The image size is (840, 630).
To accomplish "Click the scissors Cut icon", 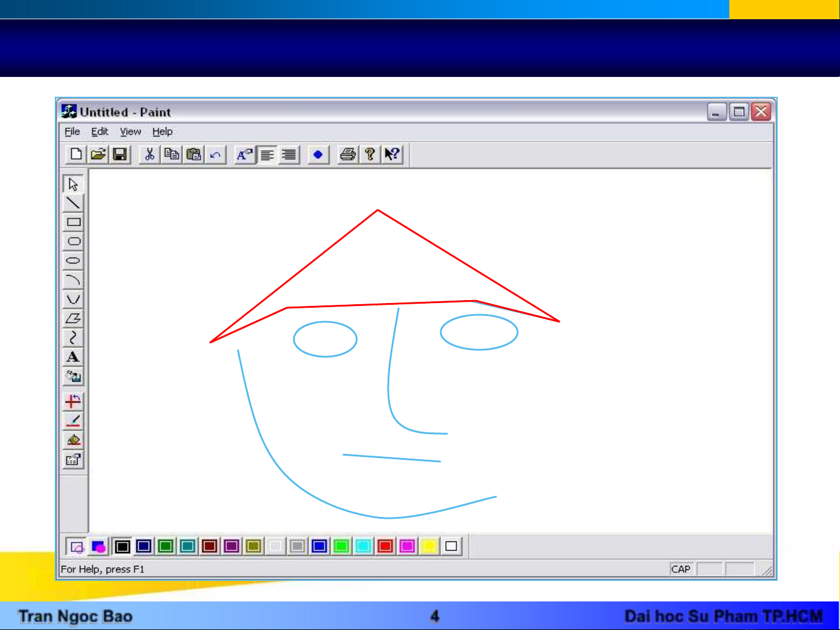I will (149, 154).
